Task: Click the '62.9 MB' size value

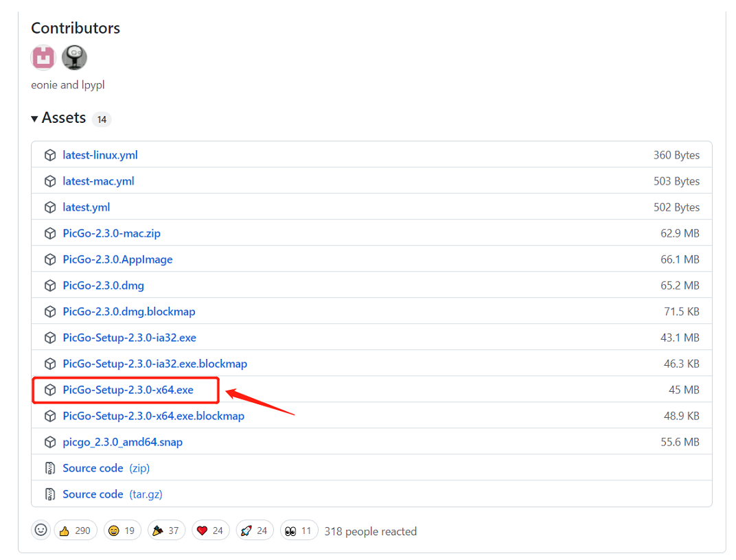Action: click(680, 233)
